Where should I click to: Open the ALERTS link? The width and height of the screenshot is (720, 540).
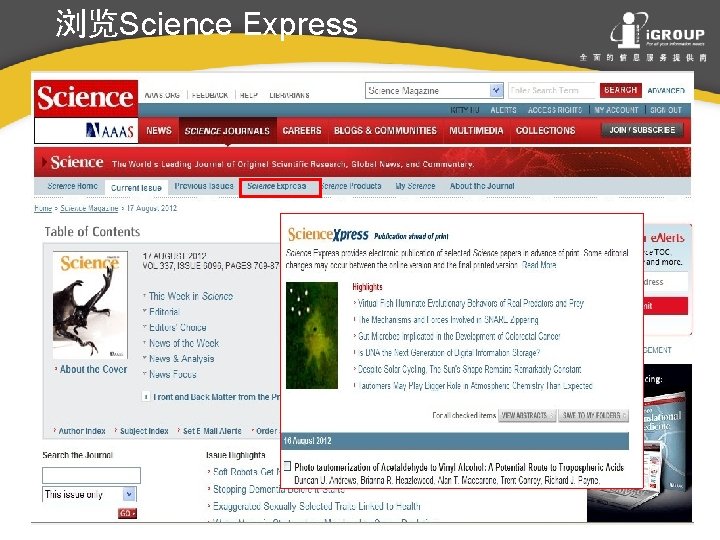[x=503, y=110]
